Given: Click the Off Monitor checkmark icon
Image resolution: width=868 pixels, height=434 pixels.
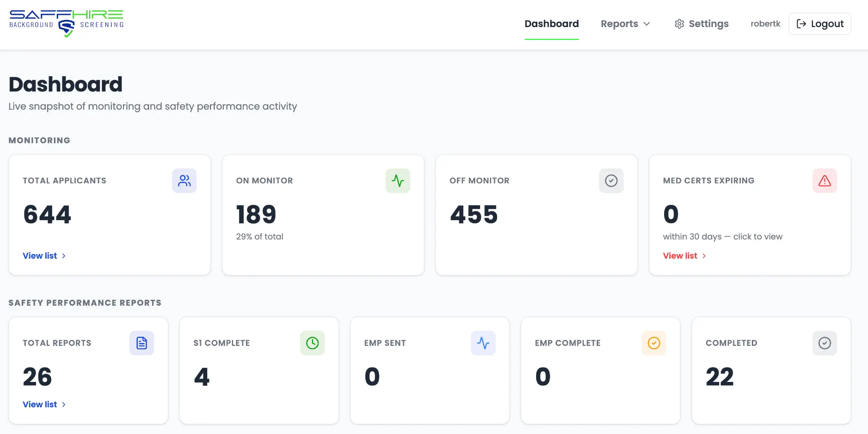Looking at the screenshot, I should 611,181.
